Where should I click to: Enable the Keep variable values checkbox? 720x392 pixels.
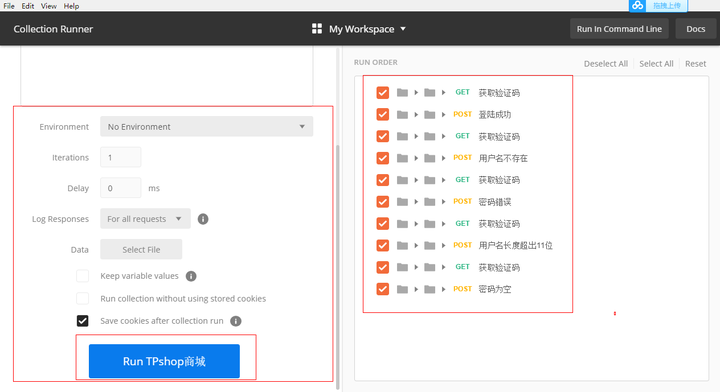(x=83, y=276)
